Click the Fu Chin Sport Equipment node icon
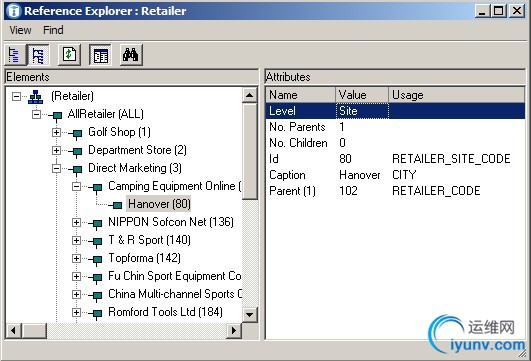Image resolution: width=531 pixels, height=361 pixels. point(97,277)
